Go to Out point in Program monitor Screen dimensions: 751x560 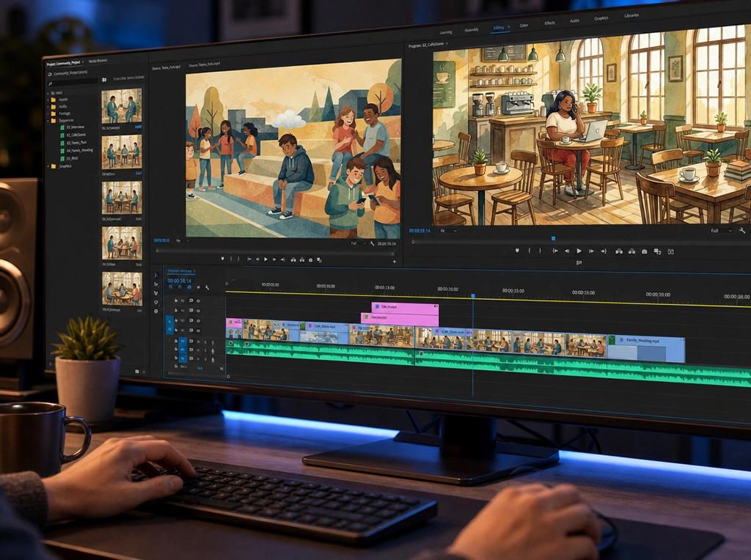click(604, 251)
